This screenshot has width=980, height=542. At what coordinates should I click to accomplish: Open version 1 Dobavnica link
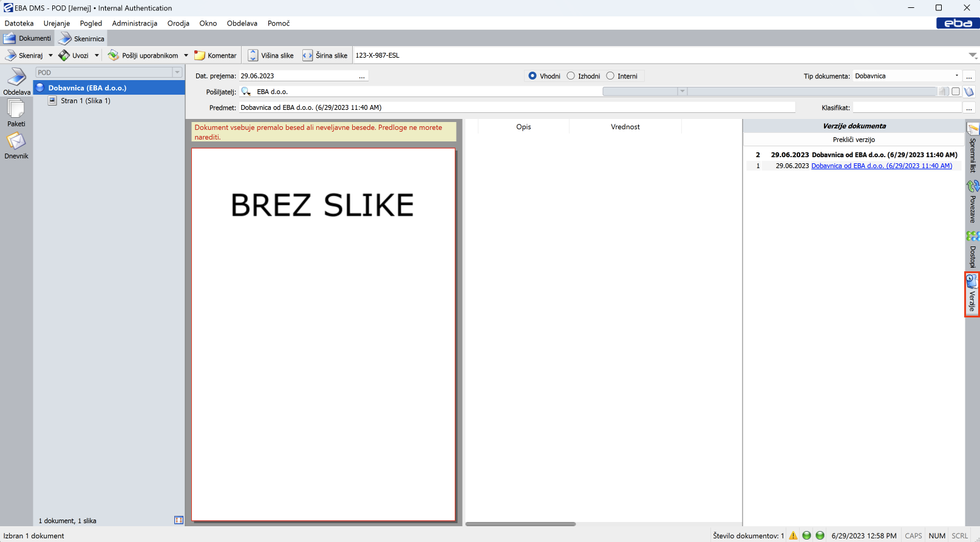881,166
